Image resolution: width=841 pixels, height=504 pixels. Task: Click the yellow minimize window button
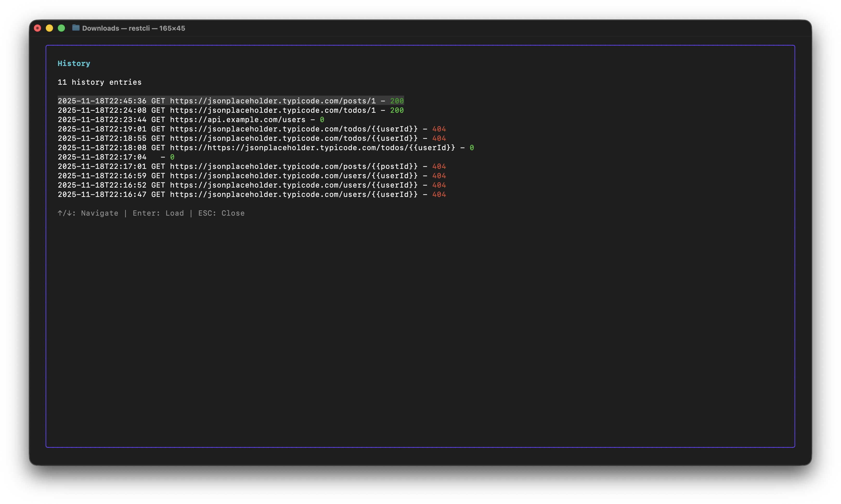49,28
